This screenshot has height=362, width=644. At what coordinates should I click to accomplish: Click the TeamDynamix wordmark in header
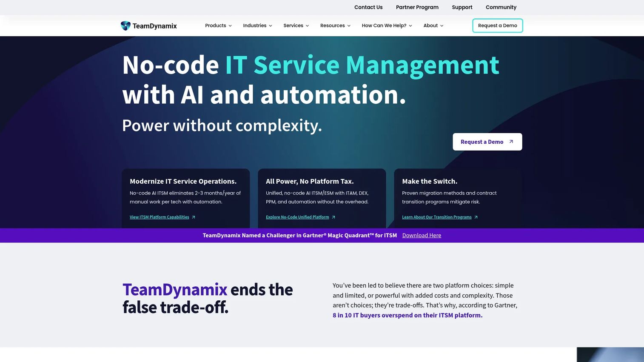pyautogui.click(x=154, y=26)
